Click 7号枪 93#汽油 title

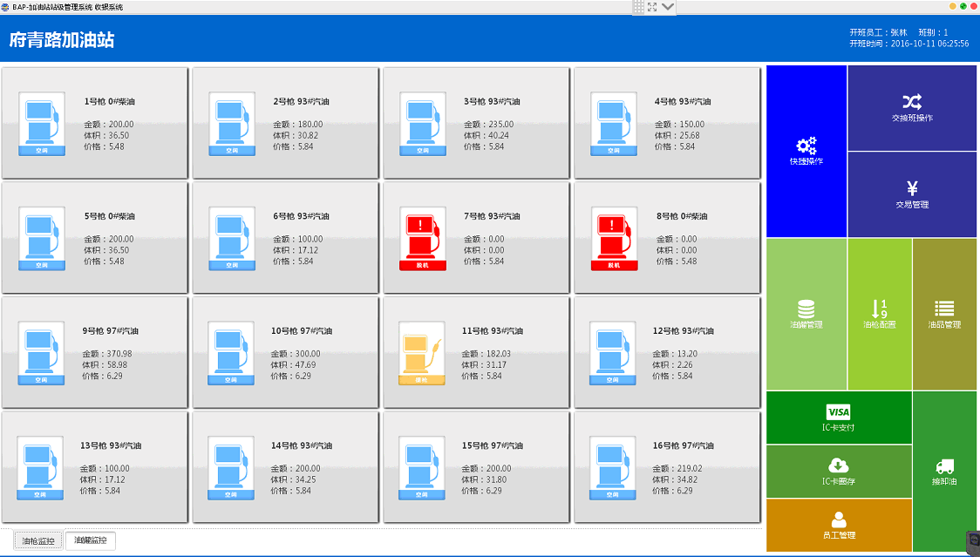pyautogui.click(x=492, y=216)
